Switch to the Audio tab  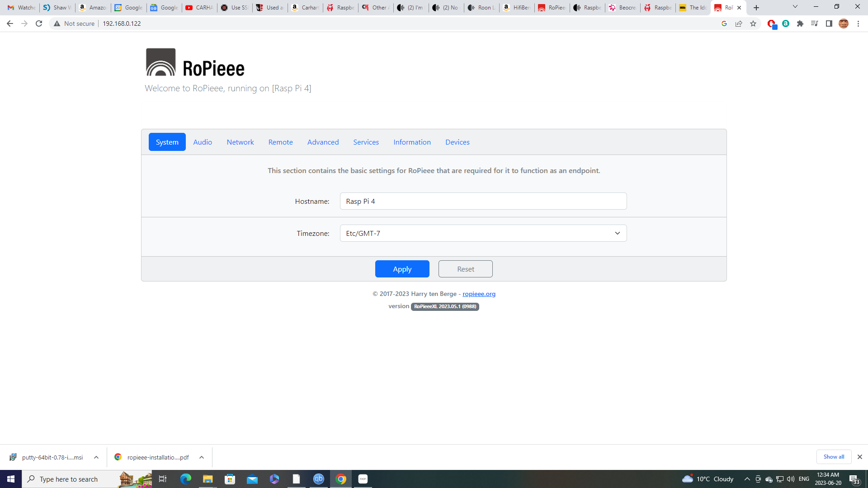coord(203,142)
